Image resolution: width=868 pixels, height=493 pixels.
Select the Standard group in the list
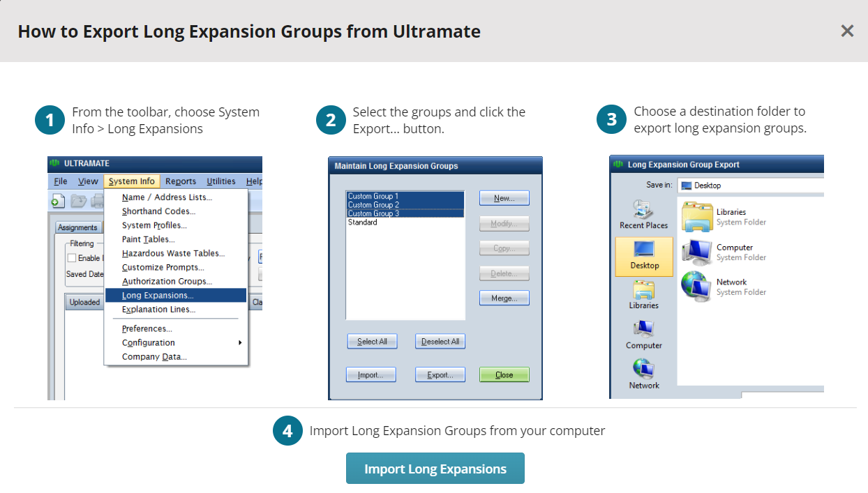coord(405,222)
